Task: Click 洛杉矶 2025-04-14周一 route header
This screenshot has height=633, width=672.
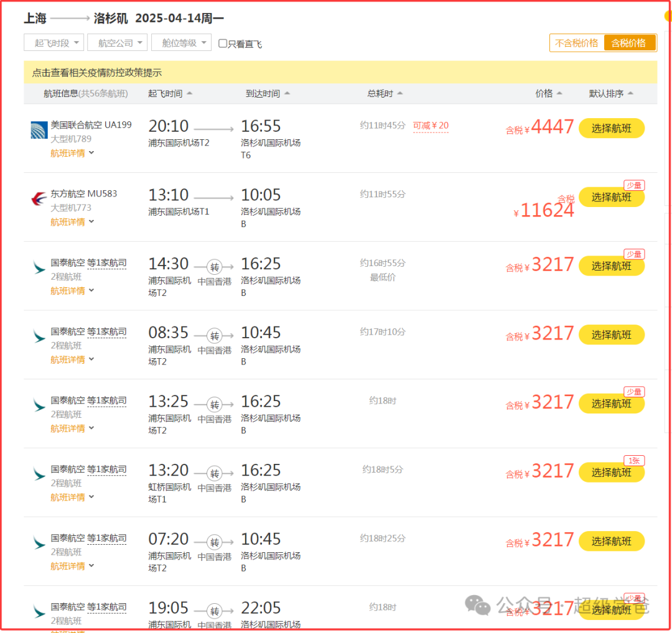Action: [x=159, y=18]
